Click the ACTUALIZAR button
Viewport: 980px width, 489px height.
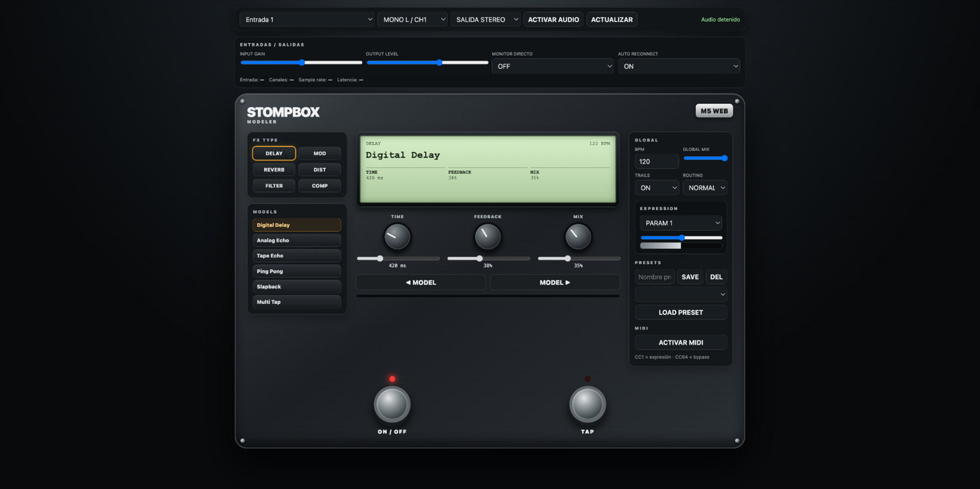tap(612, 20)
